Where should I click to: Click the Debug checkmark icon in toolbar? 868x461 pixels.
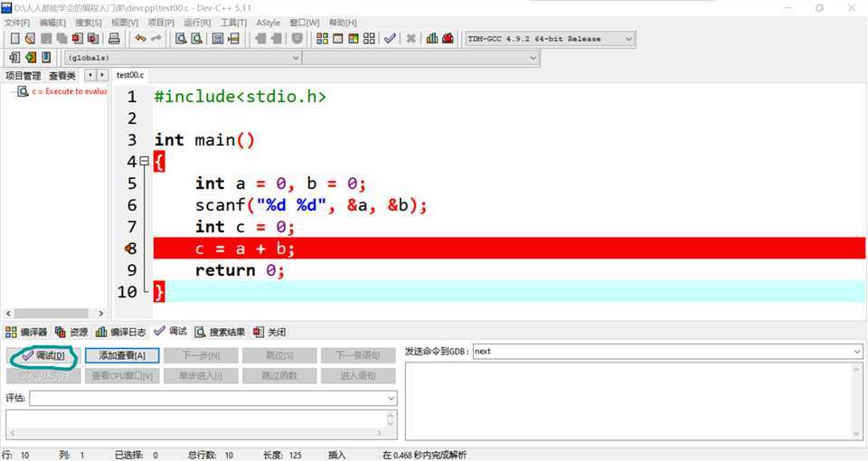tap(390, 39)
